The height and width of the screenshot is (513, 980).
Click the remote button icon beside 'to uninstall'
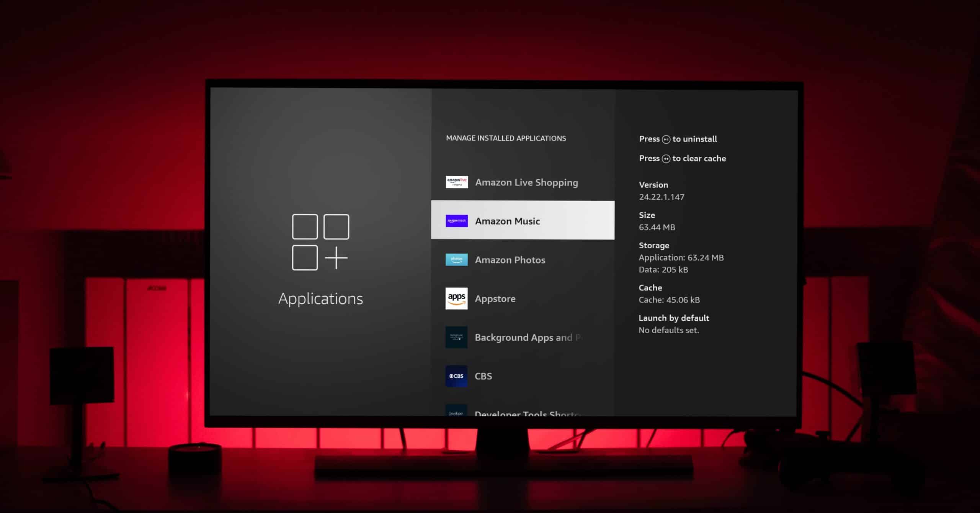666,139
